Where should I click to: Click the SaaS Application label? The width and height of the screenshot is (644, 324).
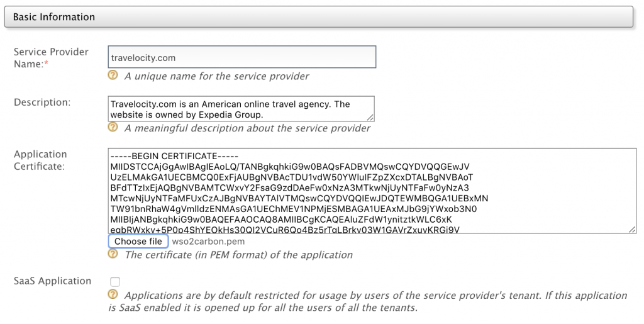click(x=52, y=281)
